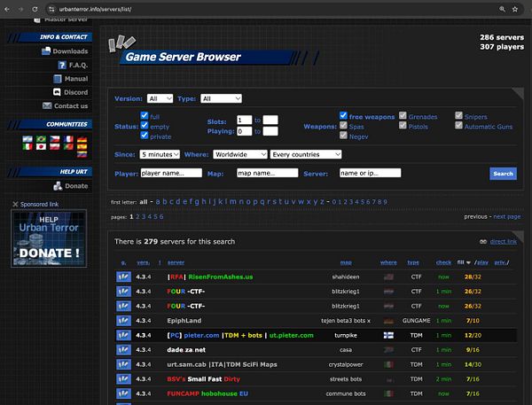Open the Portugal community flag
Viewport: 532px width, 405px height.
pos(68,146)
